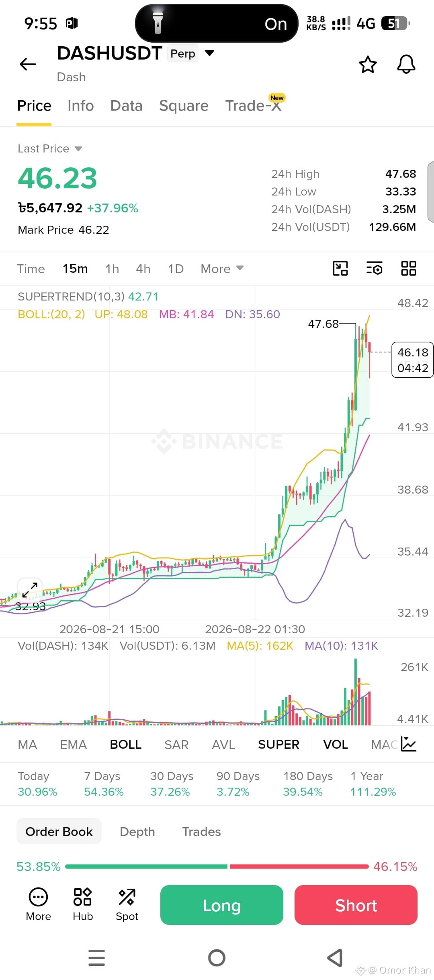Tap the back arrow icon

point(28,64)
